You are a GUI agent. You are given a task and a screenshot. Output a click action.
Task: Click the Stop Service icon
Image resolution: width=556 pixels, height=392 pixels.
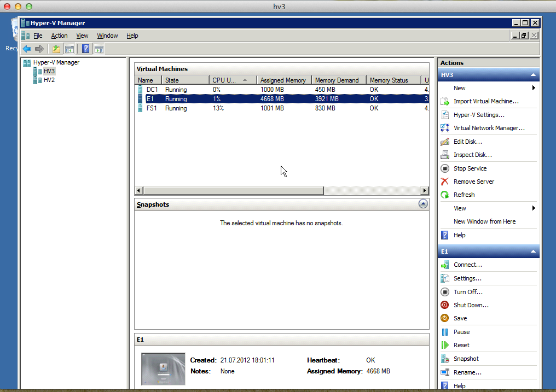click(445, 168)
